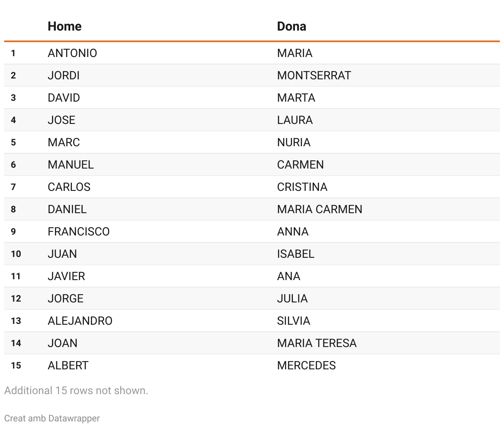Viewport: 504px width, 428px height.
Task: Click the MARIA TERESA cell
Action: (317, 343)
